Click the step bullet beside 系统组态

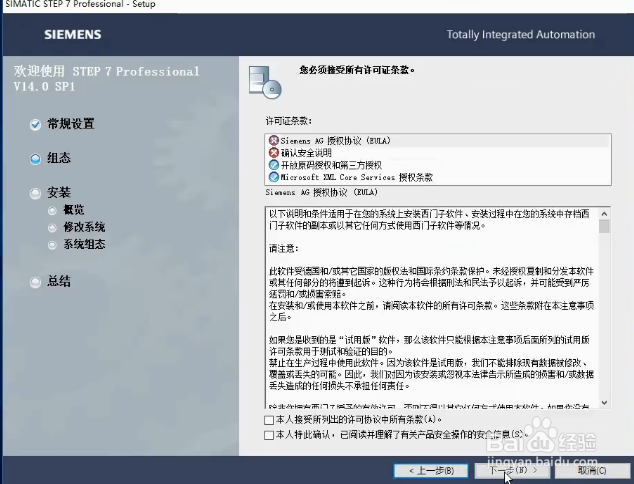click(x=52, y=245)
